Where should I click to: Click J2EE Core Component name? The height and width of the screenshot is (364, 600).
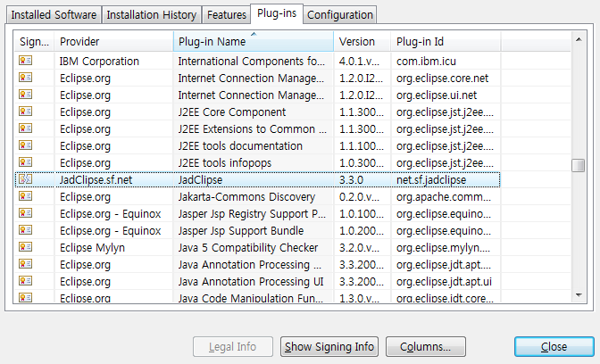[232, 112]
